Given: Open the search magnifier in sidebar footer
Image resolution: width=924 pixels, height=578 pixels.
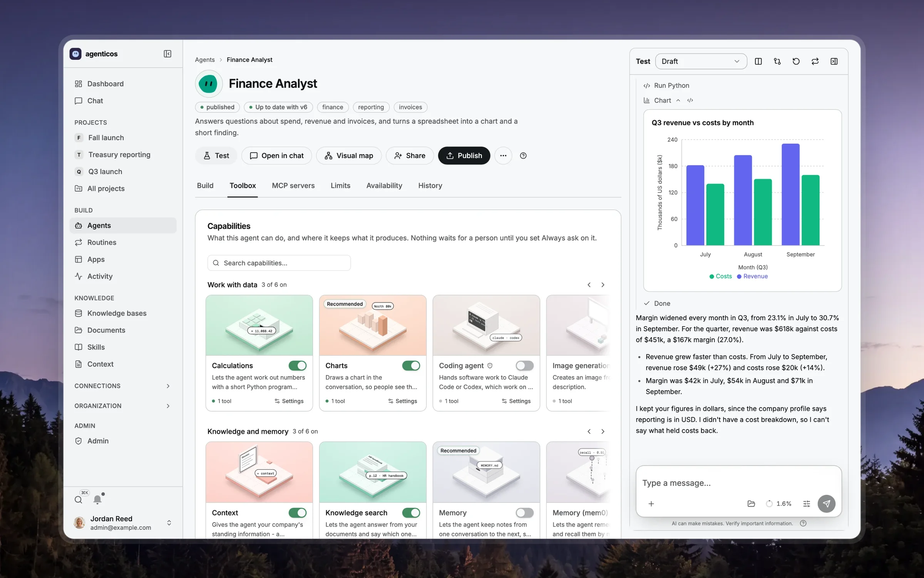Looking at the screenshot, I should point(78,500).
